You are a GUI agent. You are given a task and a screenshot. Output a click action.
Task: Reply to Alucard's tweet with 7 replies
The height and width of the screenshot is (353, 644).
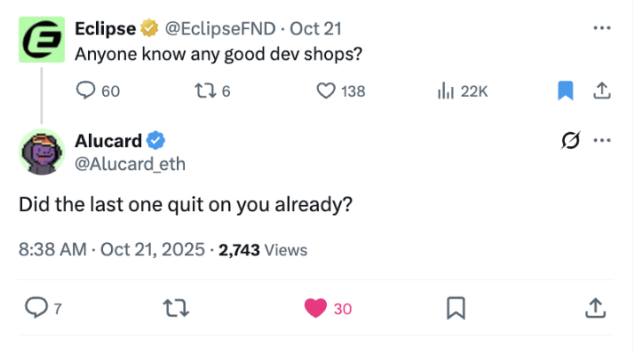click(x=43, y=308)
